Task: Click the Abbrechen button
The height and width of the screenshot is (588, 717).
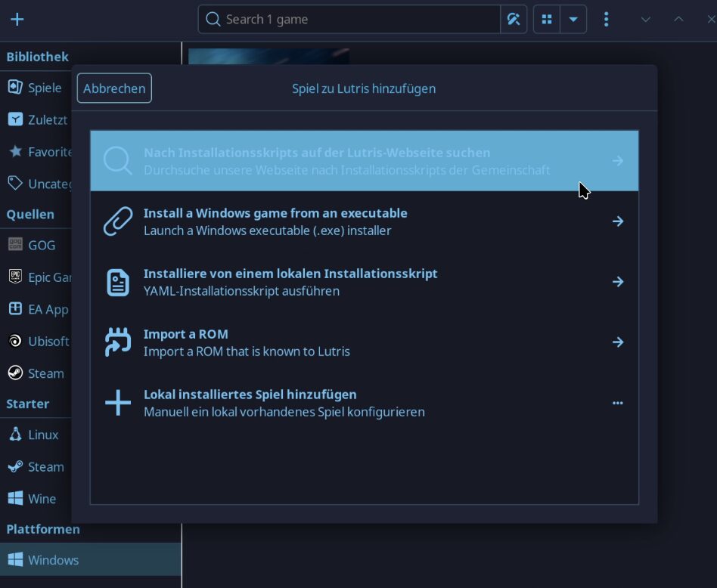Action: (x=114, y=88)
